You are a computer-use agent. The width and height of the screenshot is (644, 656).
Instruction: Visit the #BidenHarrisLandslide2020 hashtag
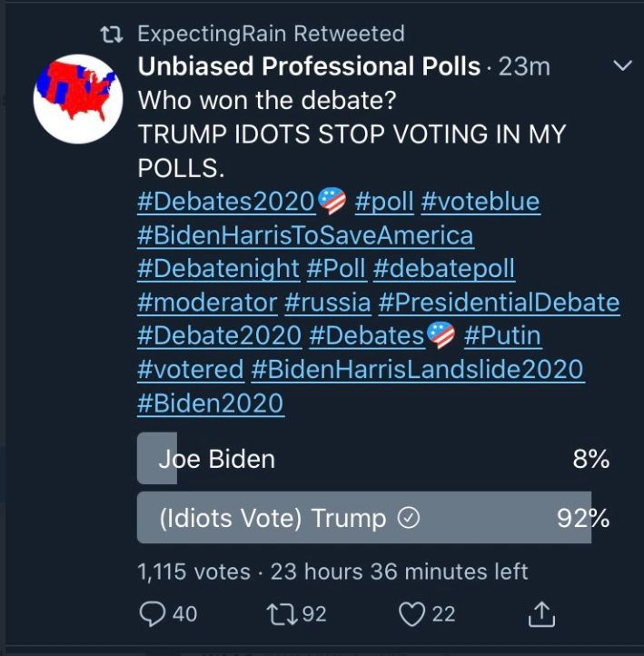pos(418,370)
